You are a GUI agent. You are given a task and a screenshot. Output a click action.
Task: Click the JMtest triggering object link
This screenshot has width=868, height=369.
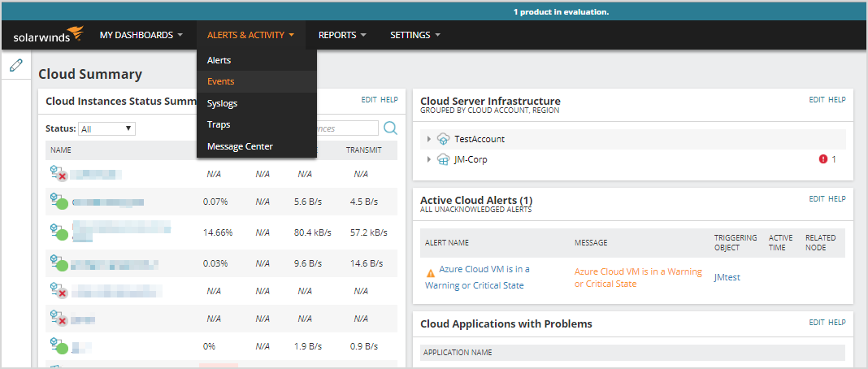click(x=727, y=277)
